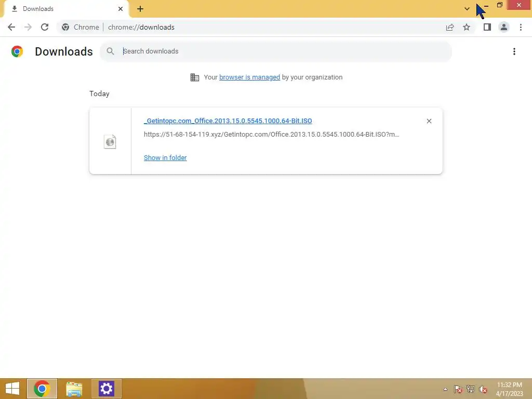This screenshot has height=399, width=532.
Task: Open the browser is managed link
Action: (250, 77)
